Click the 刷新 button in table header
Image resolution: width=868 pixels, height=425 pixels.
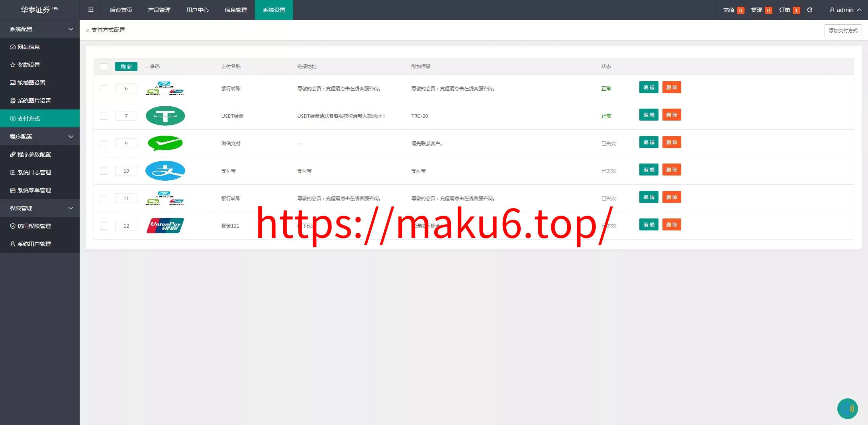tap(126, 66)
